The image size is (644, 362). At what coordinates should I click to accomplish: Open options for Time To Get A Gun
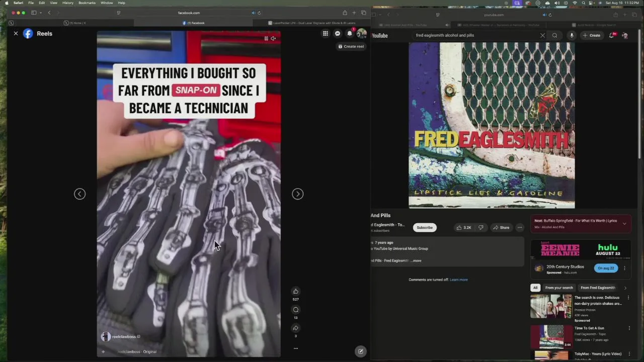(629, 328)
